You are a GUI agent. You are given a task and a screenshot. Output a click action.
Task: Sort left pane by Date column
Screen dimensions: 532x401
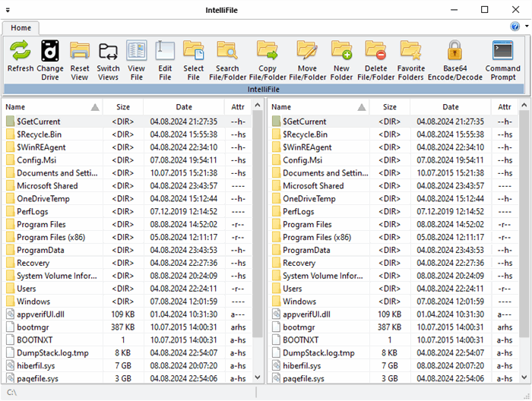tap(184, 107)
